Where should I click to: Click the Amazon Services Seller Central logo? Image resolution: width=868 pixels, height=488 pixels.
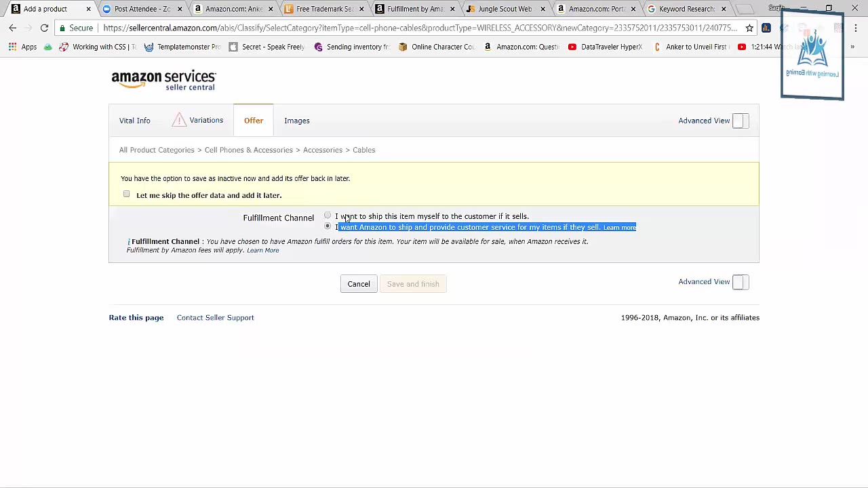coord(163,80)
